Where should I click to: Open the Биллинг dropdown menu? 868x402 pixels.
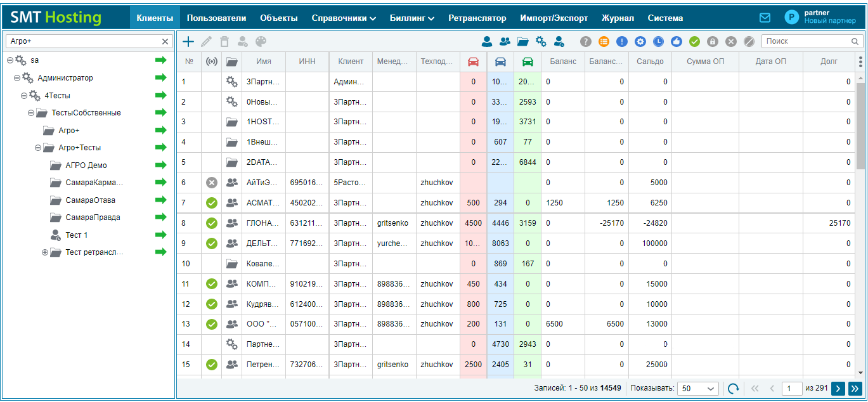412,18
